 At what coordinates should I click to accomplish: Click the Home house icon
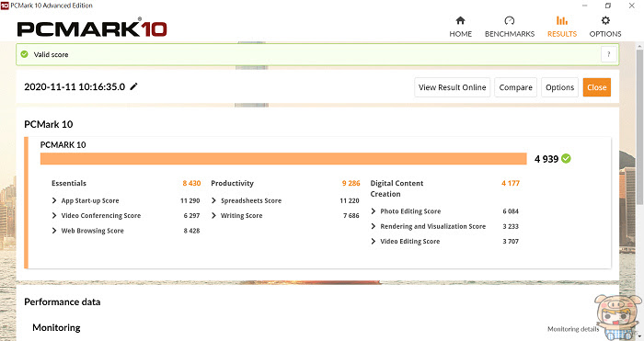(x=460, y=20)
